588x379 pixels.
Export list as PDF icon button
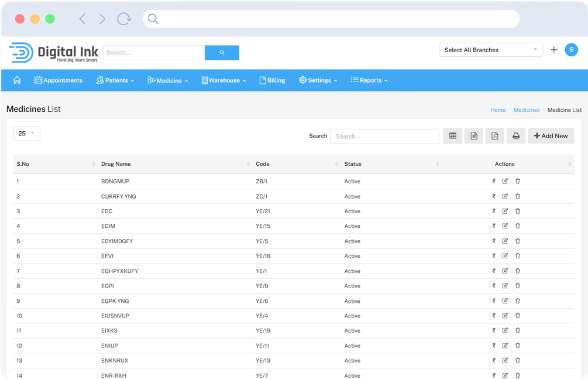coord(494,136)
